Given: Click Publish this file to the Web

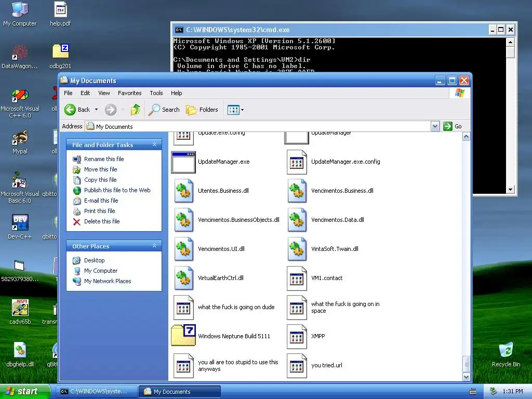Looking at the screenshot, I should tap(117, 190).
